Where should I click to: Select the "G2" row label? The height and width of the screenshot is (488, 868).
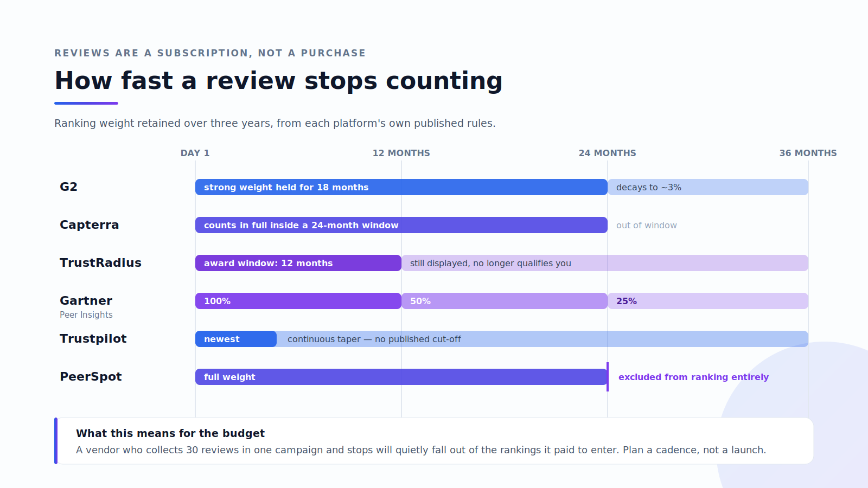(69, 187)
